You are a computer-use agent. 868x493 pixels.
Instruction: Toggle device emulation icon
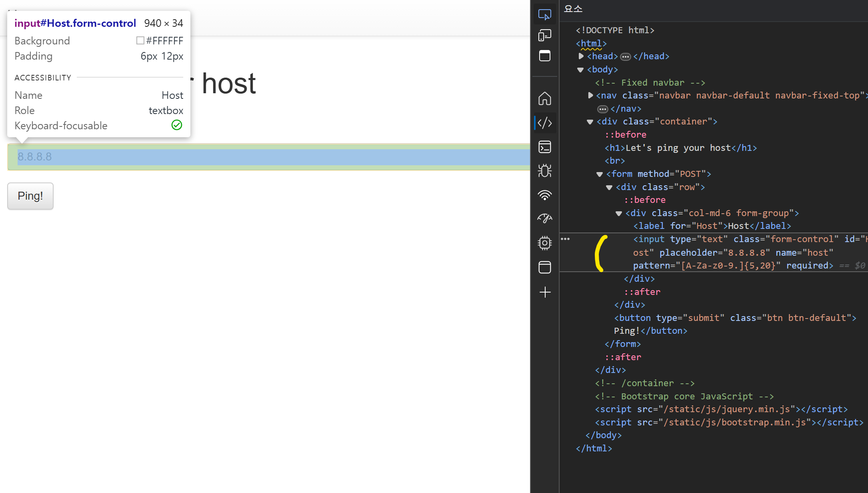(545, 35)
